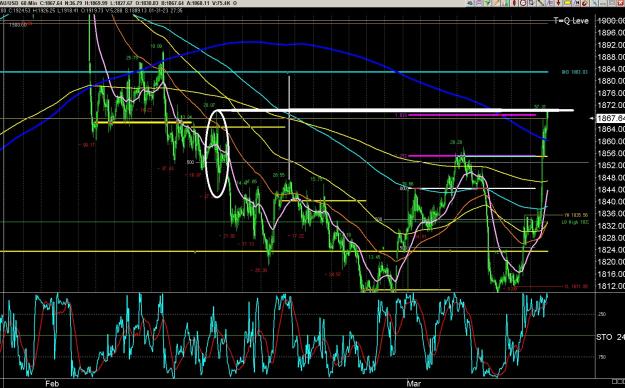The height and width of the screenshot is (388, 625).
Task: Click the 1884.00 price axis label
Action: tap(611, 69)
